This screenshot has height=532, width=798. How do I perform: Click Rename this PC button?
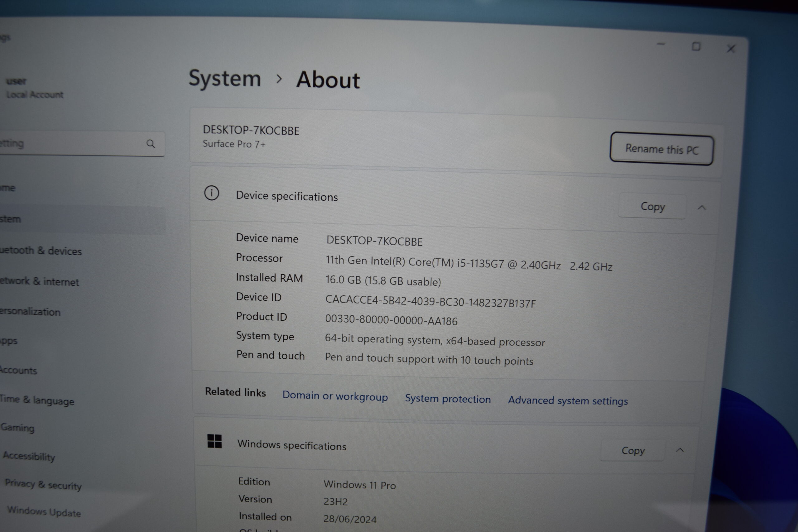tap(661, 149)
